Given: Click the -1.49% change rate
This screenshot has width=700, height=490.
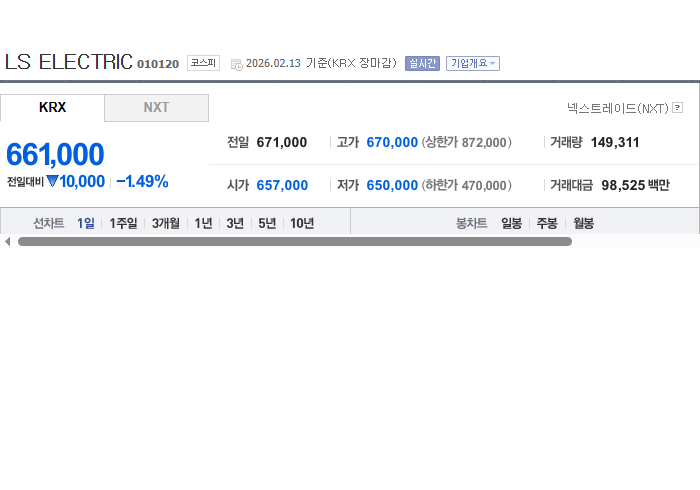Looking at the screenshot, I should 142,181.
